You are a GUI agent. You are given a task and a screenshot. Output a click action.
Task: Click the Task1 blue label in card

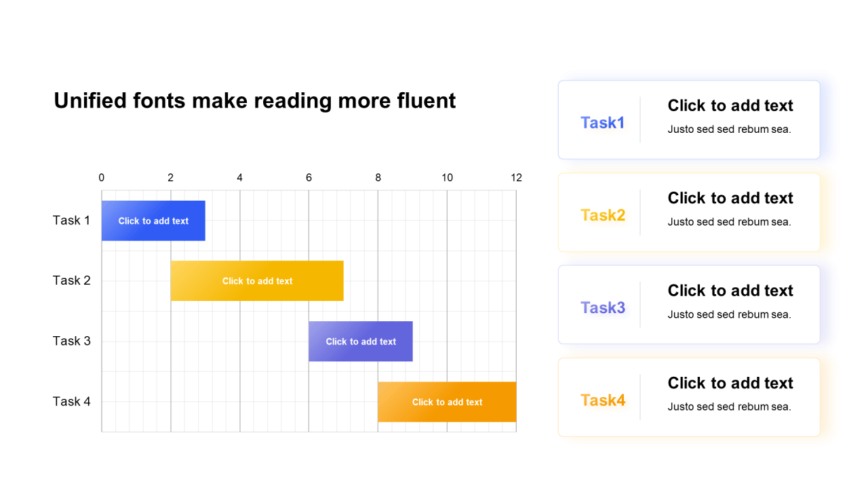[602, 123]
